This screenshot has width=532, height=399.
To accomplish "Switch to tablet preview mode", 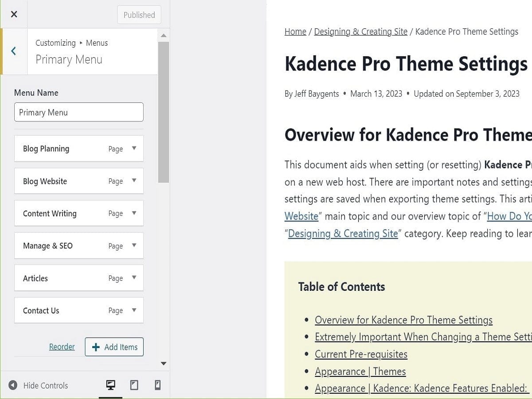I will (134, 385).
